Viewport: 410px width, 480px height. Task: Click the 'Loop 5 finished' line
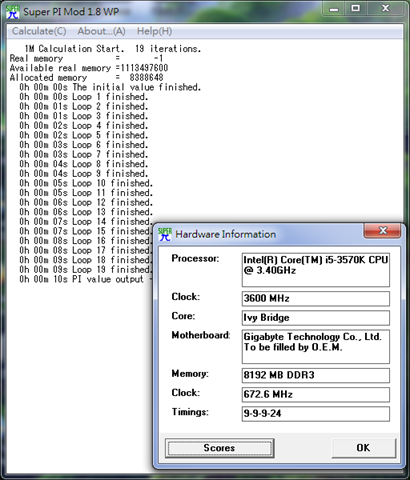click(x=83, y=136)
